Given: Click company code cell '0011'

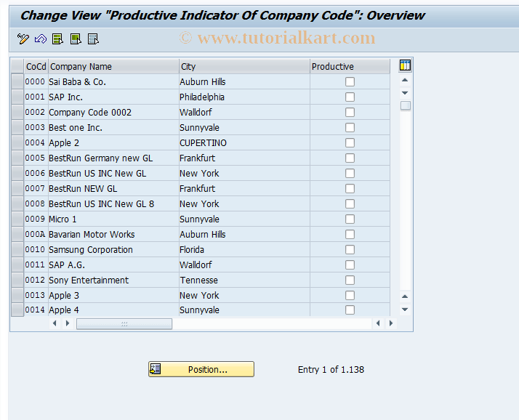Looking at the screenshot, I should click(x=35, y=264).
